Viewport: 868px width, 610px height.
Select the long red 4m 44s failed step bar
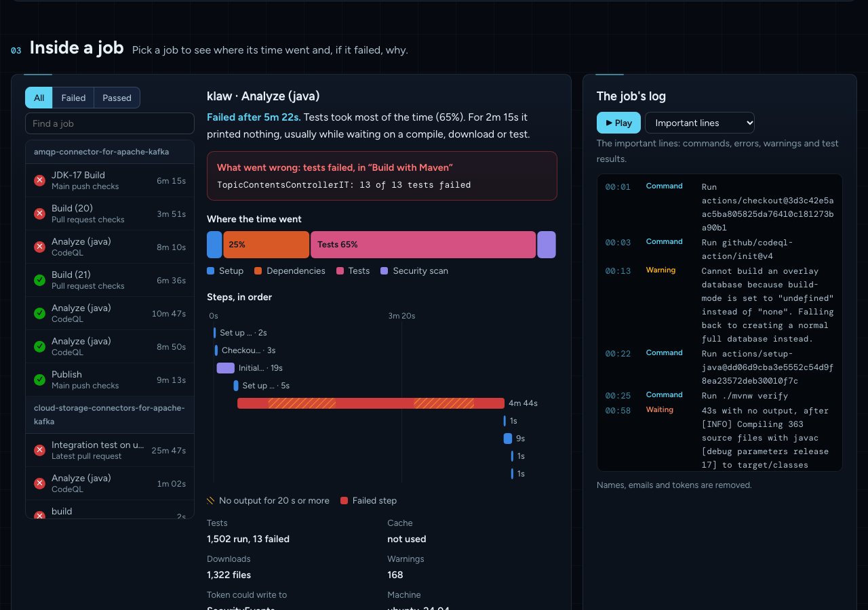point(371,403)
